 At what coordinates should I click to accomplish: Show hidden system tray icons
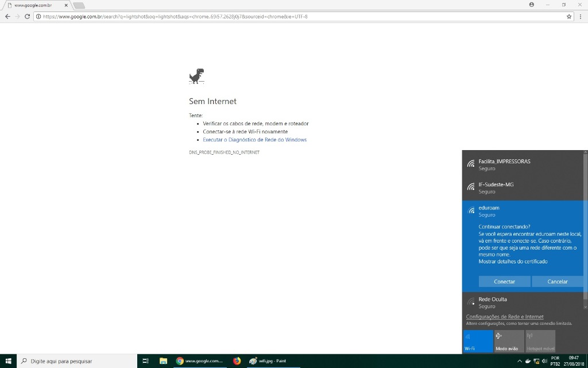520,361
